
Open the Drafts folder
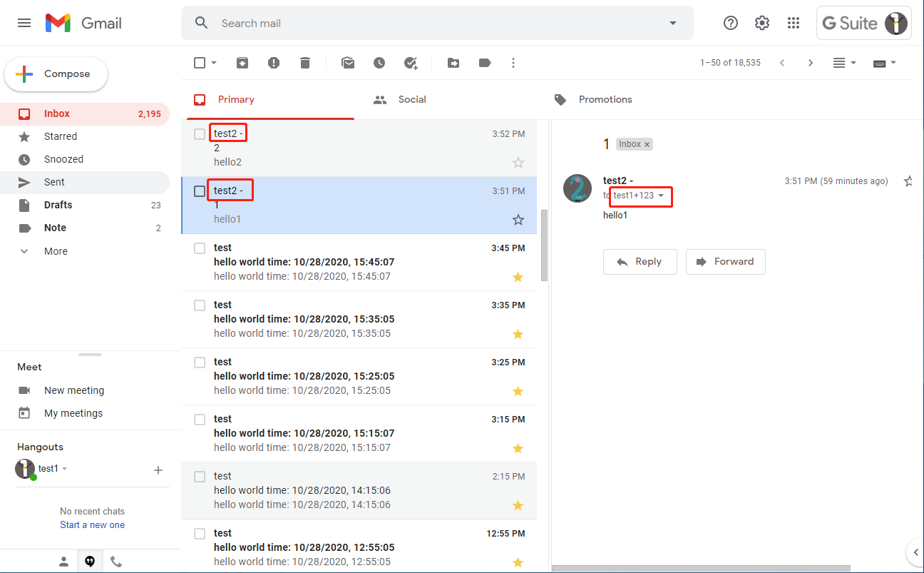(85, 205)
